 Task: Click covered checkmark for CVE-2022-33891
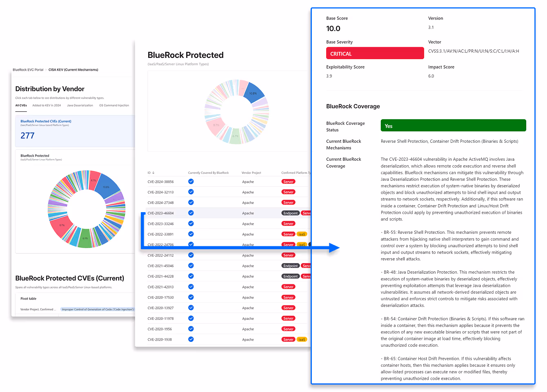pos(191,234)
